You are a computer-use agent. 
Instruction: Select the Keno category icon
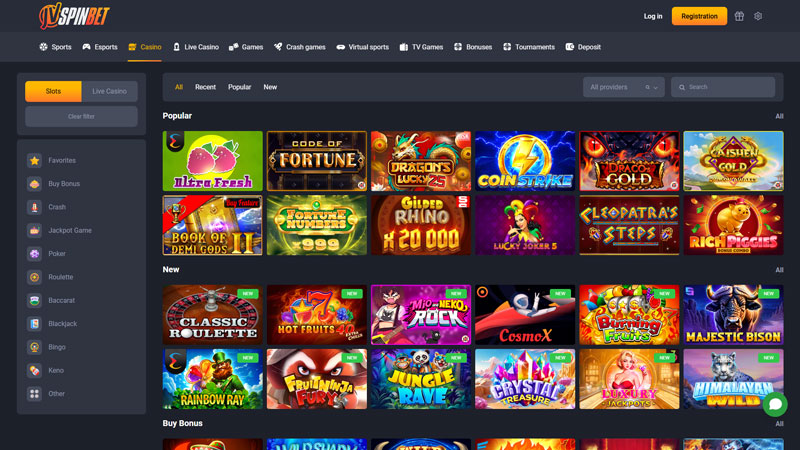pyautogui.click(x=34, y=370)
